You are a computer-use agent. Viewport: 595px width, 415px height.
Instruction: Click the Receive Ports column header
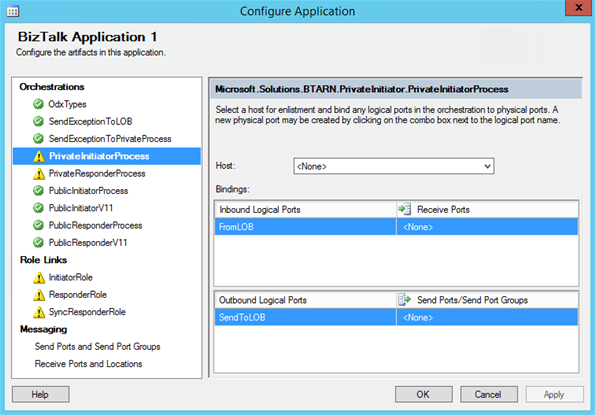point(487,209)
